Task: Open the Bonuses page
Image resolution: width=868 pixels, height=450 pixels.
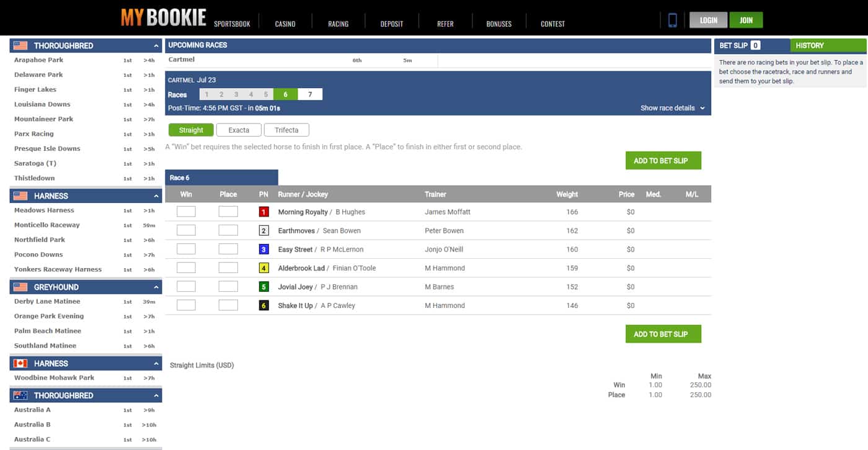Action: click(x=499, y=24)
